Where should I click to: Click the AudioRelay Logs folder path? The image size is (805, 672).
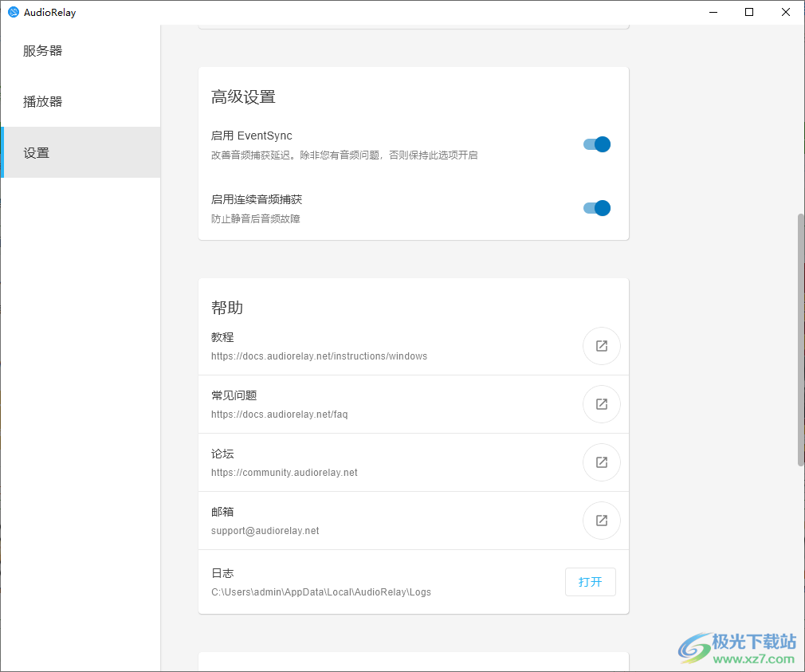point(320,592)
